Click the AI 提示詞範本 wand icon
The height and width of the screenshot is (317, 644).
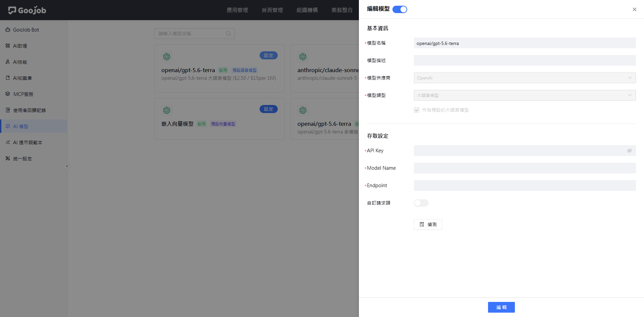click(x=8, y=142)
